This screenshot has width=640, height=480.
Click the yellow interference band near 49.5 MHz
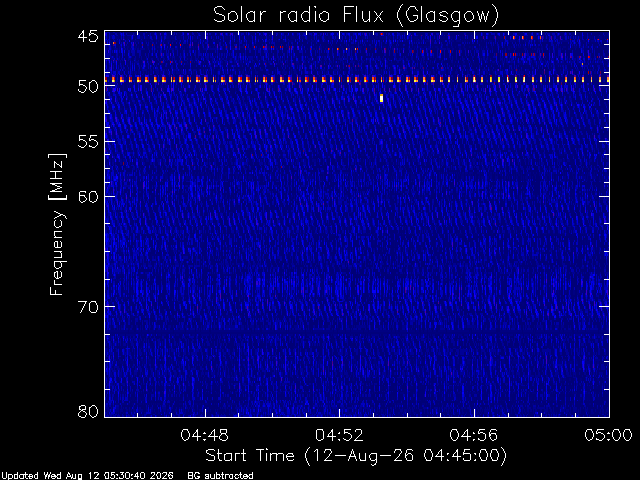point(357,80)
